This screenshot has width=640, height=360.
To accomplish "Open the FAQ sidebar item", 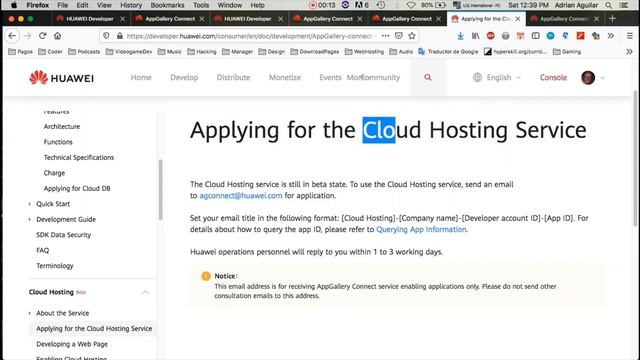I will (x=42, y=250).
